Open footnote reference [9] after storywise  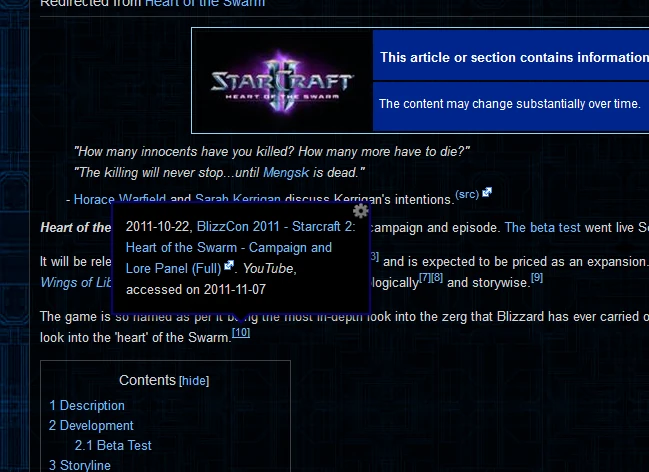(537, 277)
